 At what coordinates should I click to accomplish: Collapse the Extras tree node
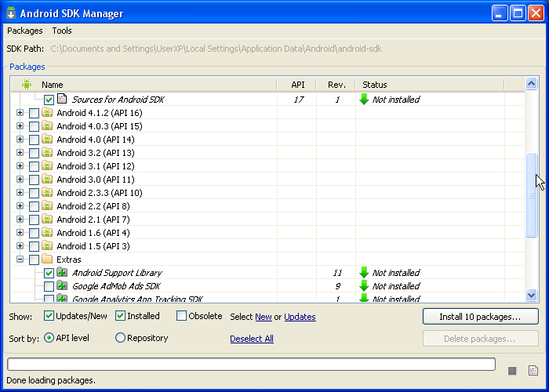pos(20,260)
